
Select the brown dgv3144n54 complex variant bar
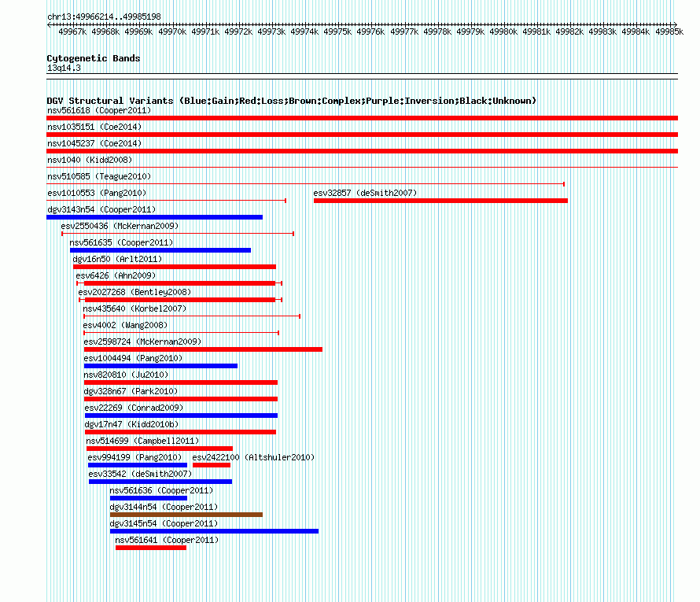(186, 515)
